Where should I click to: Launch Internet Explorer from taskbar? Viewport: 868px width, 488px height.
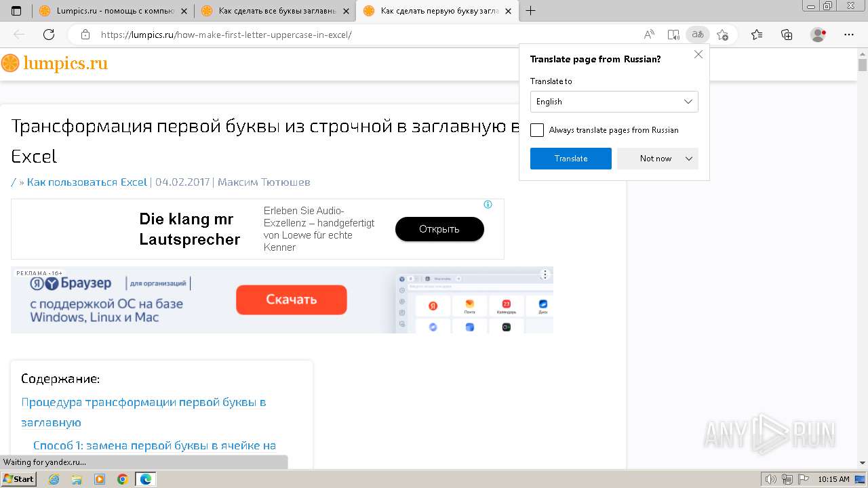coord(54,479)
